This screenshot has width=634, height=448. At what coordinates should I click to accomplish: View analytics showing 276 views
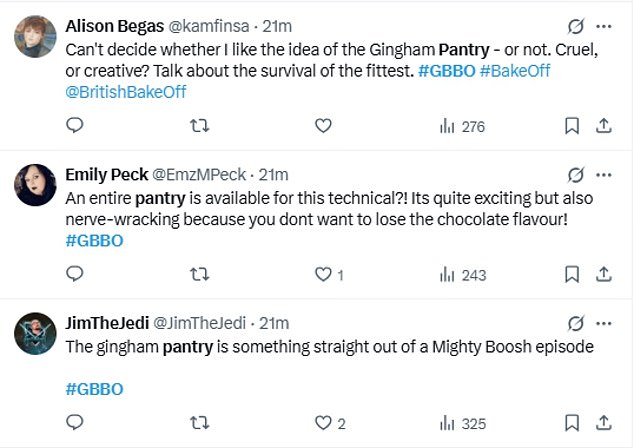(462, 126)
